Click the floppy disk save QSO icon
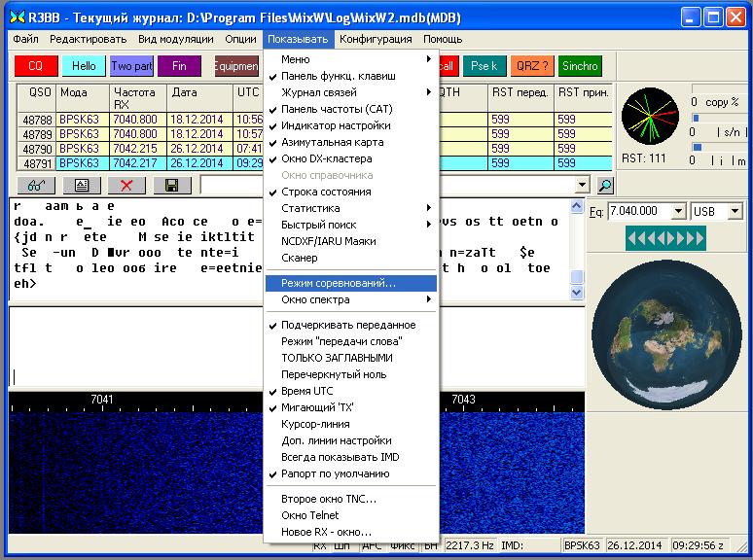 172,186
